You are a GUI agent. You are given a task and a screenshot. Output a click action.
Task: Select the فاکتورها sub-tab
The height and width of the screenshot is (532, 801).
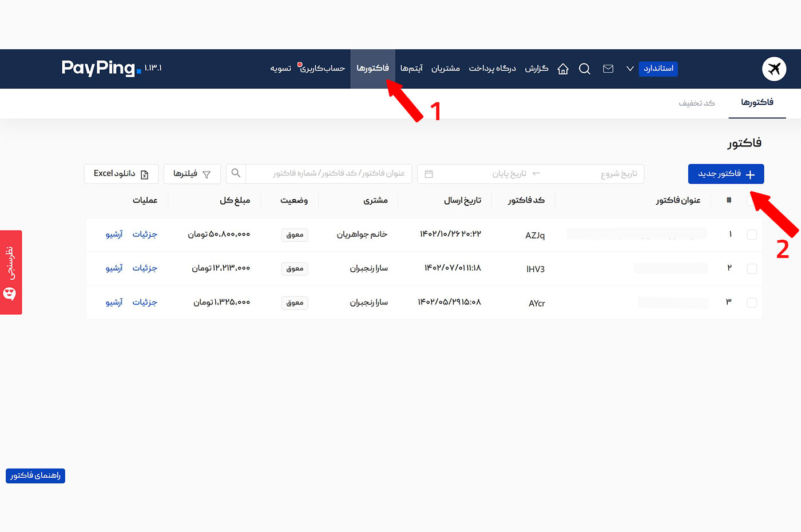pos(757,102)
